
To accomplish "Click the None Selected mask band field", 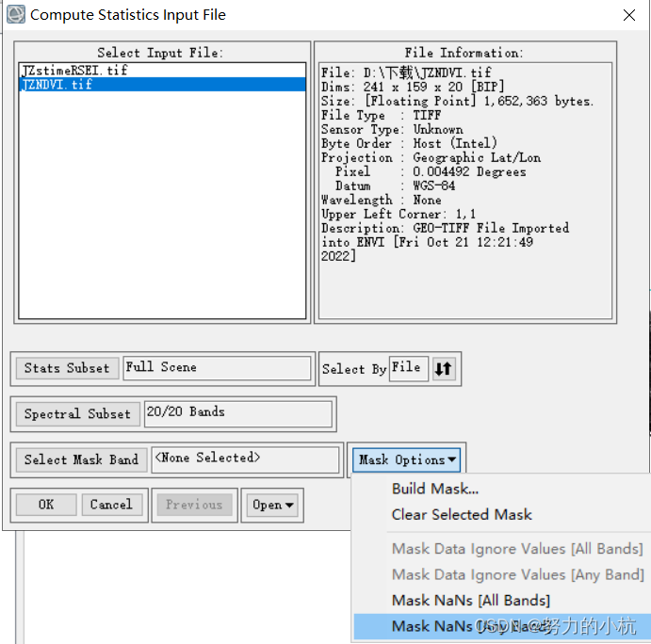I will click(245, 459).
